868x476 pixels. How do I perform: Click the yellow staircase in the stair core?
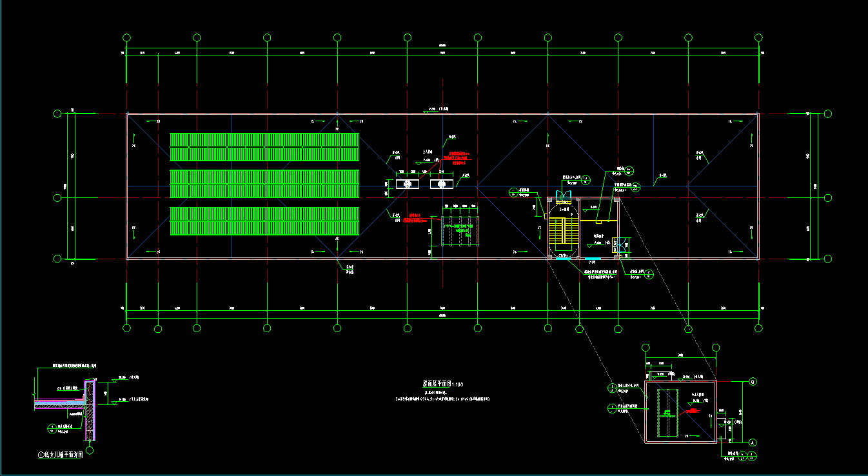[x=564, y=234]
